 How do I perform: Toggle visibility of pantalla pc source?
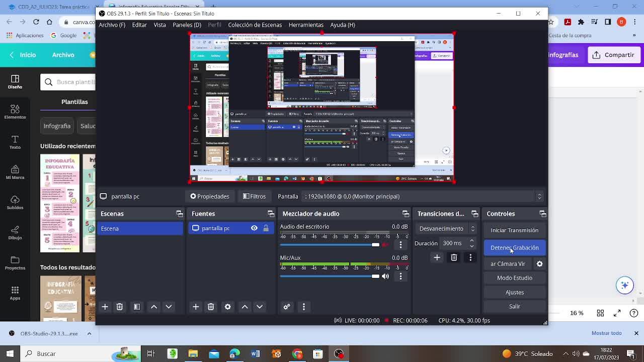coord(254,228)
